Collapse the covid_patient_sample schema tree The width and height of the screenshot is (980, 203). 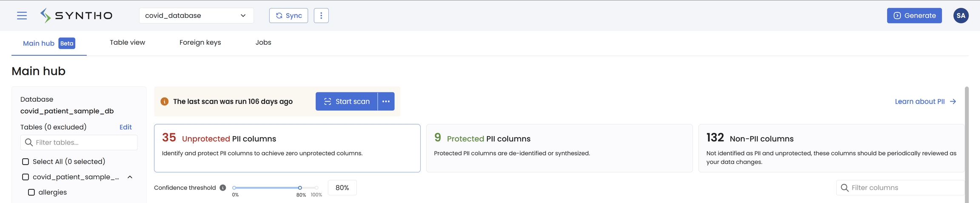130,177
